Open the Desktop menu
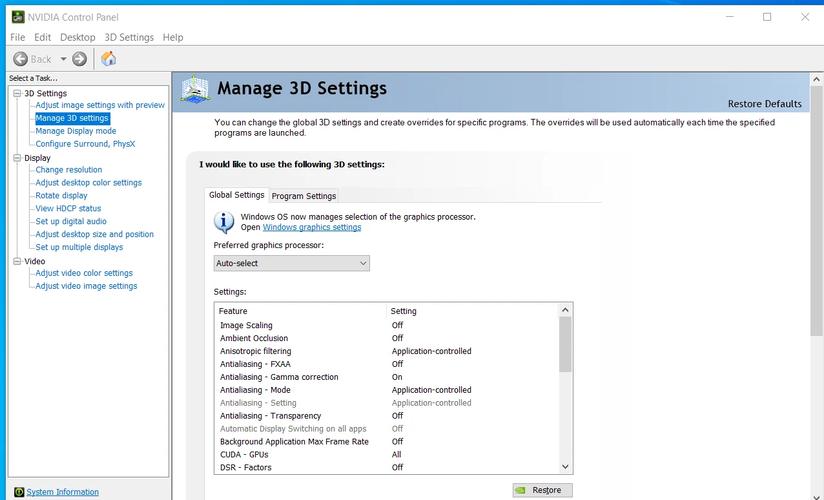824x500 pixels. [x=77, y=37]
